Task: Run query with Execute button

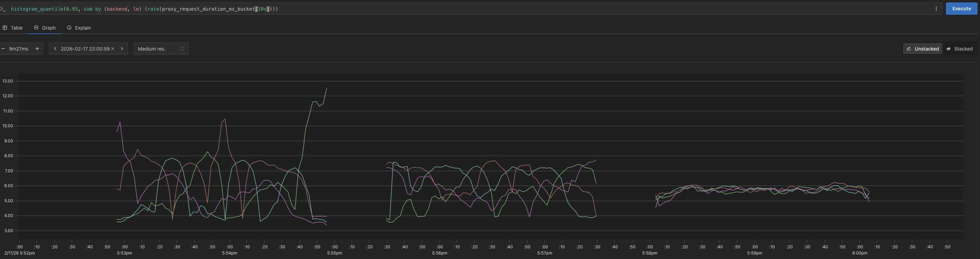Action: click(961, 9)
